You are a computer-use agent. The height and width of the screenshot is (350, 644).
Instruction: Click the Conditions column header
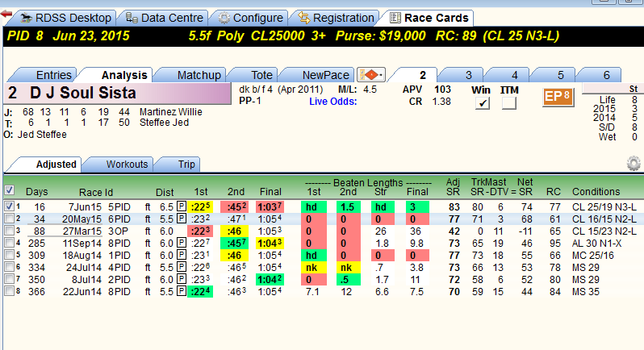(596, 192)
